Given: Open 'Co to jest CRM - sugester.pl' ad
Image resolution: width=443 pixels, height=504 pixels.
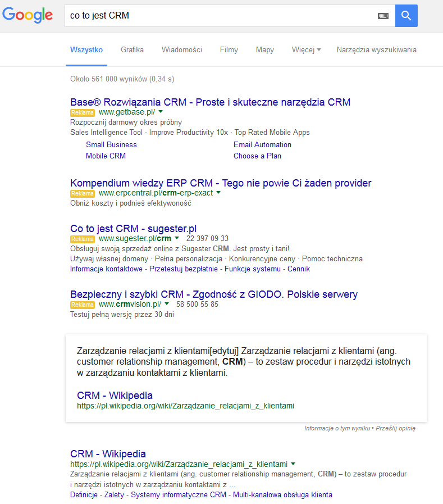Looking at the screenshot, I should (133, 229).
